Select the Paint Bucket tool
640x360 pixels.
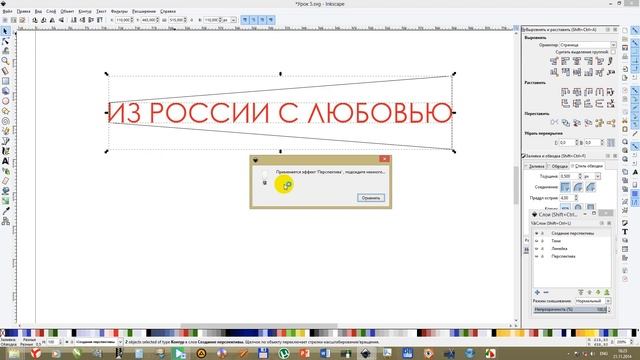click(5, 191)
